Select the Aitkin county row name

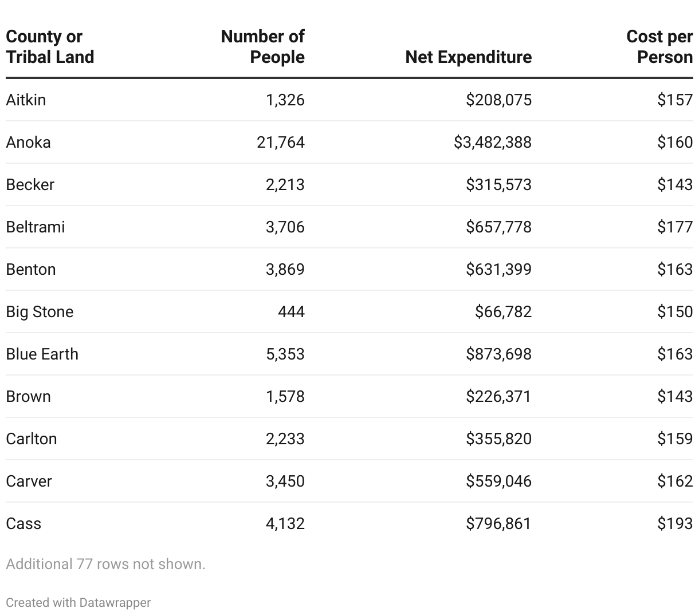(x=26, y=100)
